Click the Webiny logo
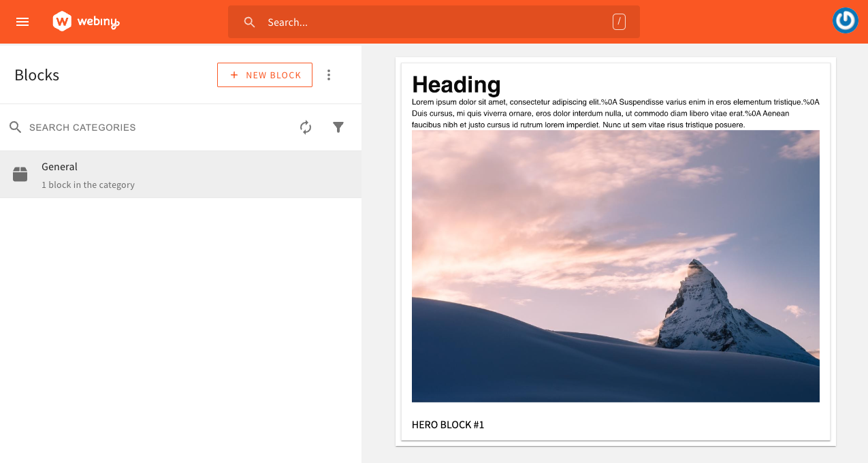Image resolution: width=868 pixels, height=463 pixels. (x=86, y=22)
